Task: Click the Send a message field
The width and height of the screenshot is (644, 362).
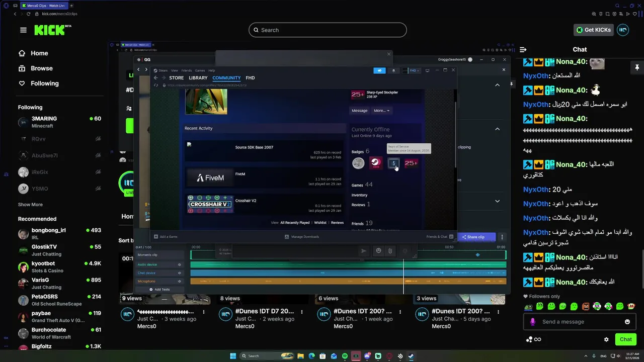Action: coord(579,322)
